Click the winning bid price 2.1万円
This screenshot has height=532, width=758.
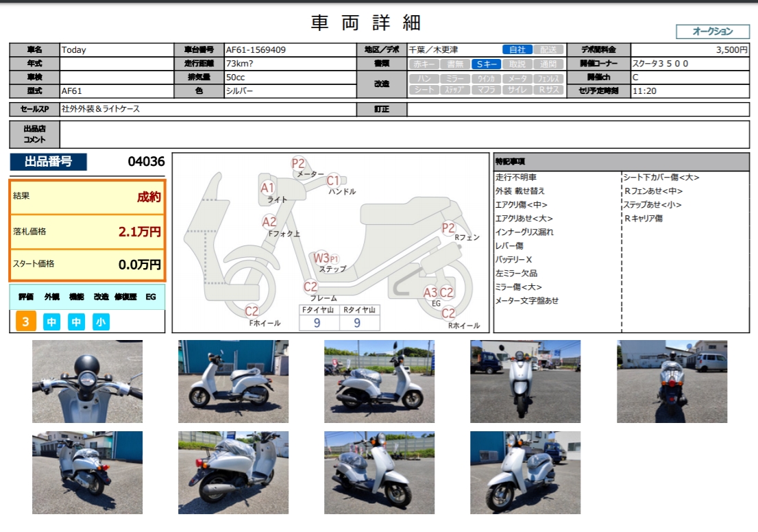[140, 232]
